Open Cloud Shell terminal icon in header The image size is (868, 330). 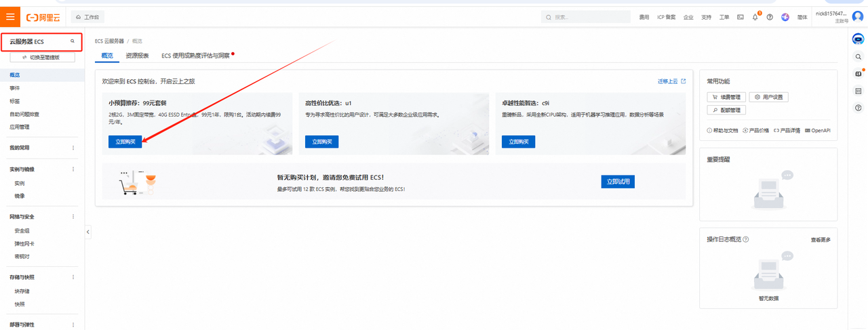point(741,17)
